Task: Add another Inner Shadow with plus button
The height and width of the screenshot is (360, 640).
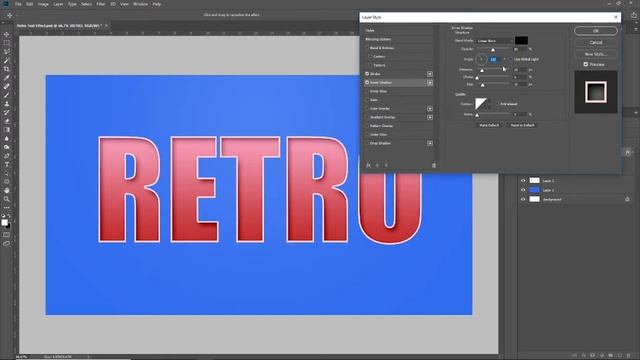Action: [x=430, y=82]
